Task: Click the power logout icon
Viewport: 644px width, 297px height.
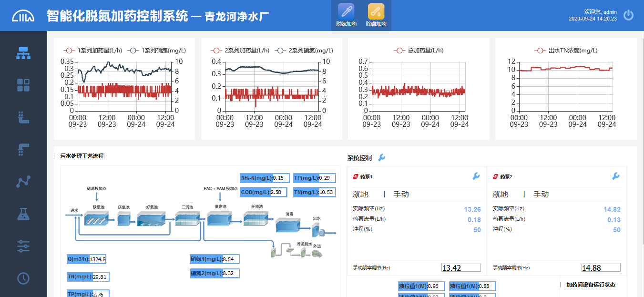Action: [628, 15]
